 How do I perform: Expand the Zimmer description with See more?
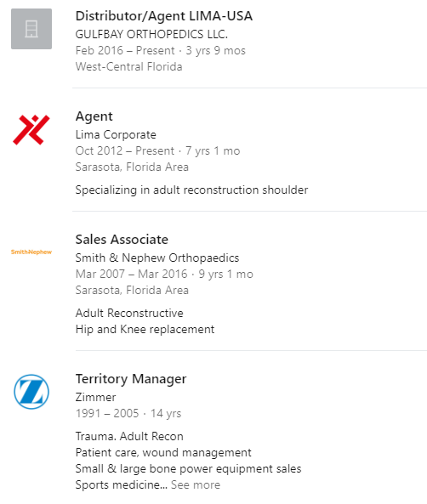(x=196, y=484)
